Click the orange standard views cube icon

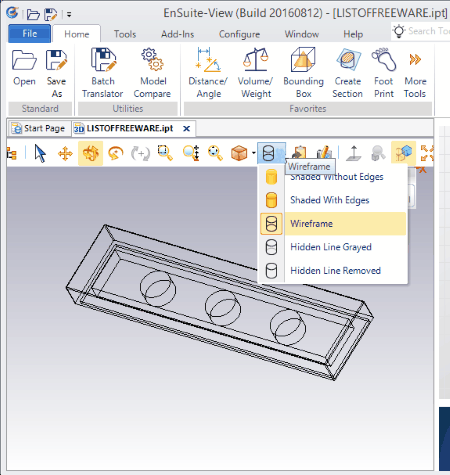pos(239,153)
